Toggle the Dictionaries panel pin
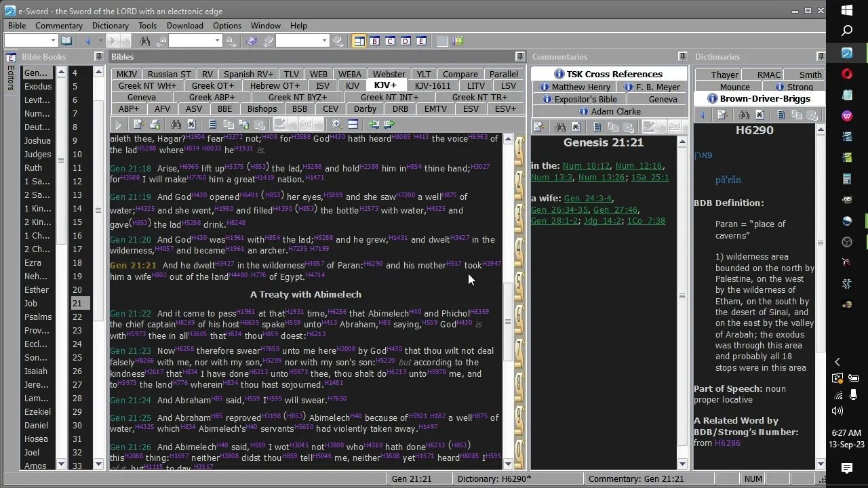Image resolution: width=868 pixels, height=488 pixels. coord(820,56)
